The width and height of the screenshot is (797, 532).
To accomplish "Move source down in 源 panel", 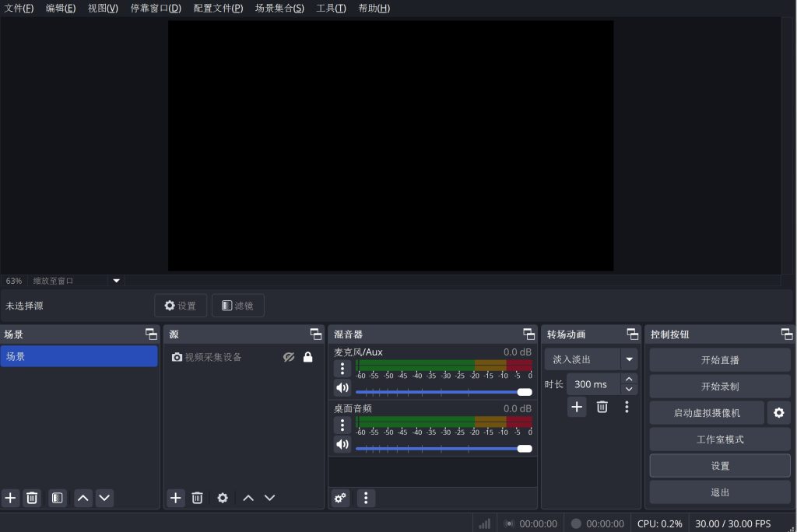I will 269,498.
